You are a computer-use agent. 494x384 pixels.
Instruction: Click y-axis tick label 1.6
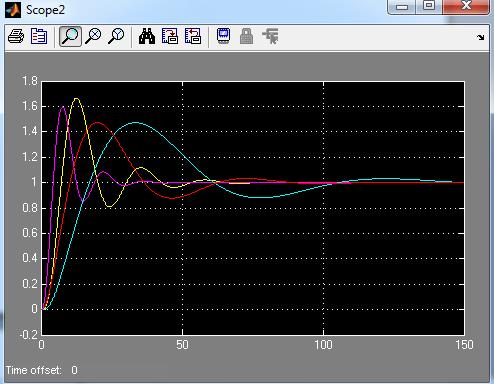click(x=30, y=106)
